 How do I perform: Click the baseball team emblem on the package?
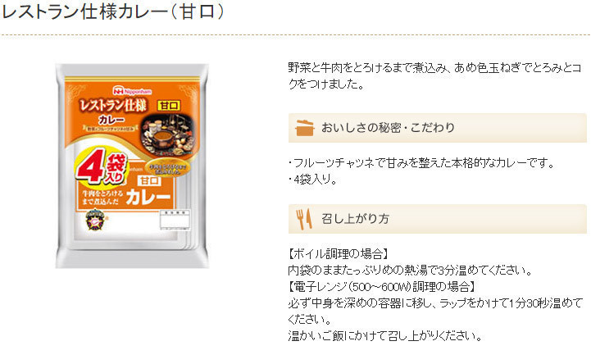[x=95, y=220]
